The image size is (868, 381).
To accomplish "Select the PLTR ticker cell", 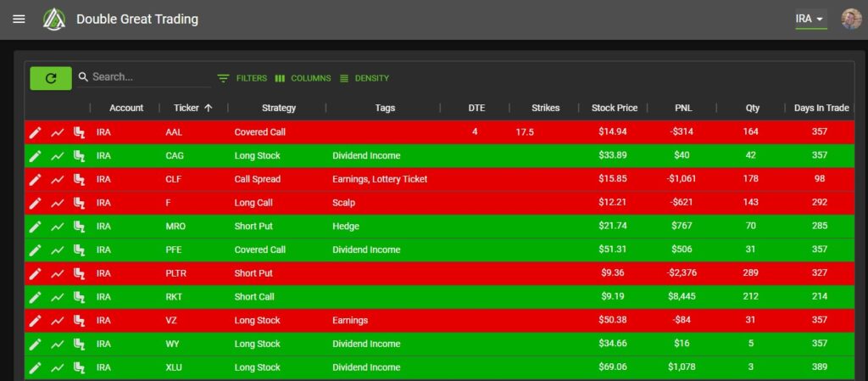I will pos(176,273).
